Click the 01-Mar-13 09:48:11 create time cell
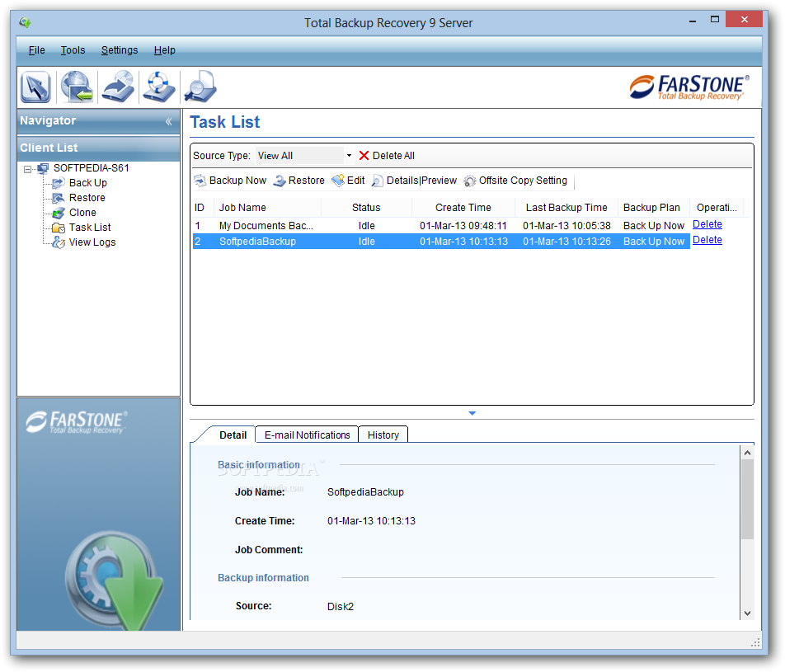785x672 pixels. [463, 226]
